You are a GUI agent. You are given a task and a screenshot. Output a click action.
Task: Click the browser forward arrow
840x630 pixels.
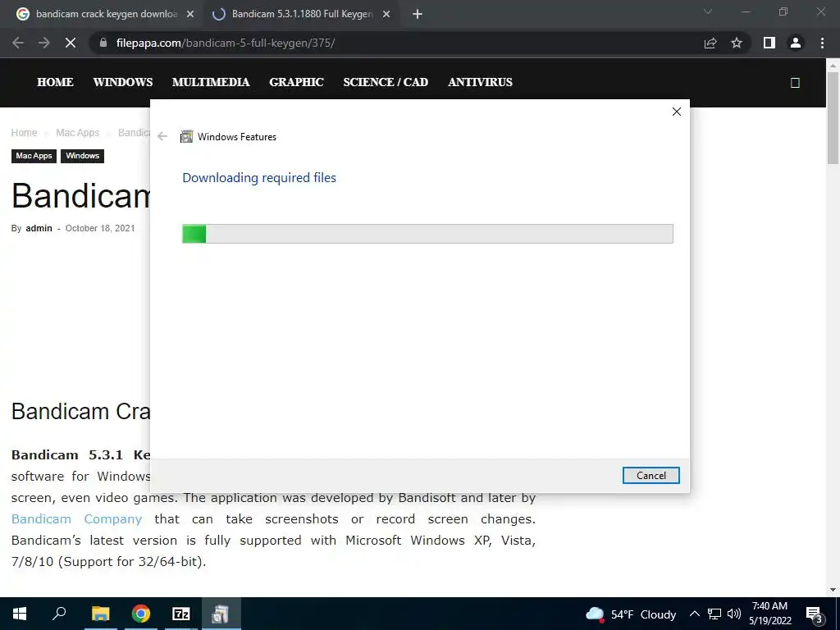click(44, 43)
